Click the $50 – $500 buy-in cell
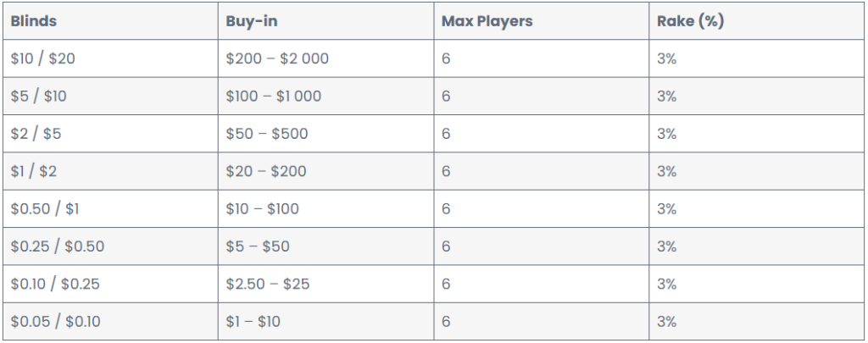The image size is (868, 343). tap(325, 134)
